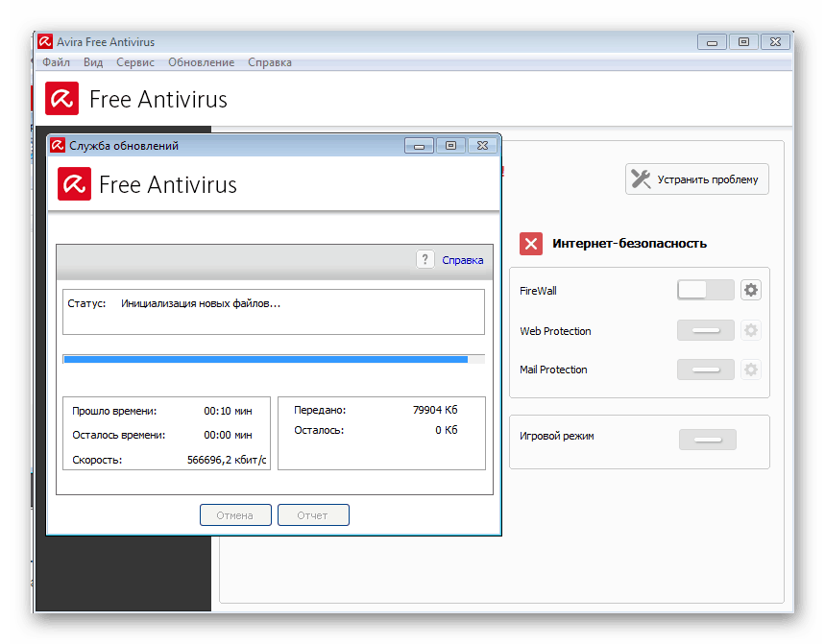Enable the Игровой режим switch
The image size is (825, 644).
coord(707,440)
